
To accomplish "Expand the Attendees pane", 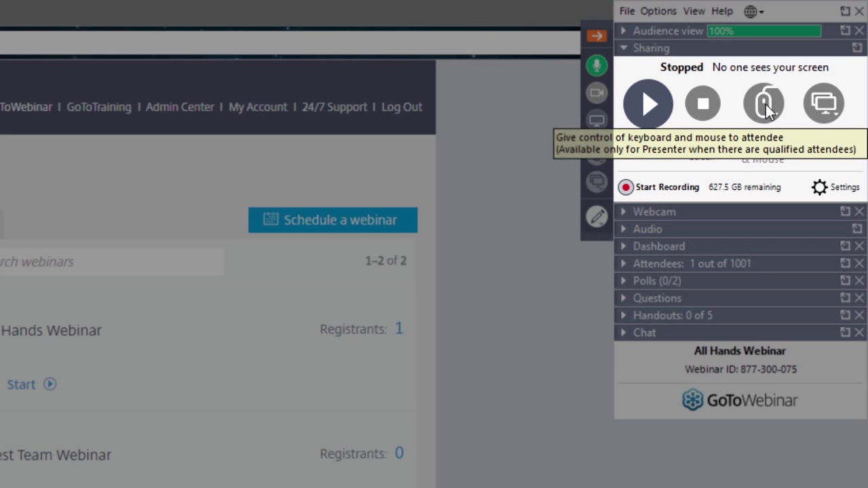I will (x=623, y=264).
